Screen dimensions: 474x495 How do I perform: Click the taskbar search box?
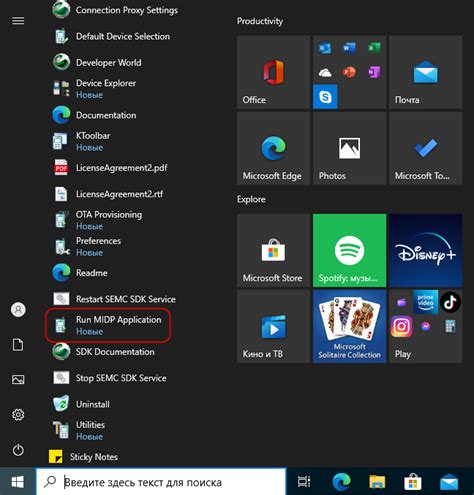click(161, 482)
